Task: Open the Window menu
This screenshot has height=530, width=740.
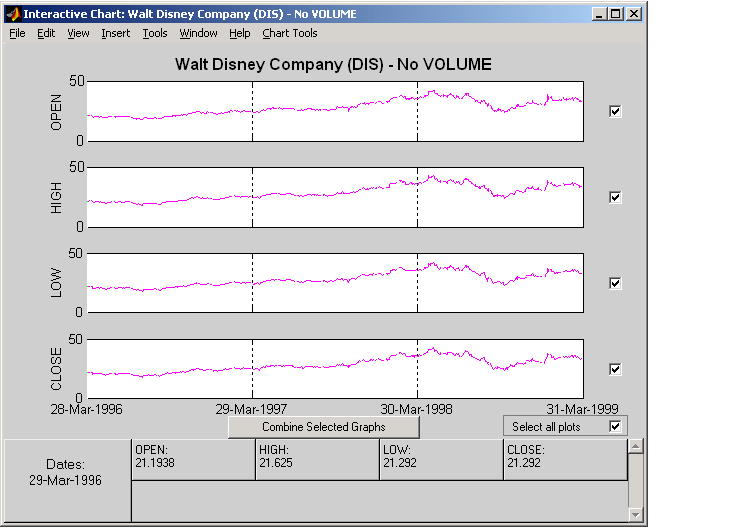Action: click(198, 33)
